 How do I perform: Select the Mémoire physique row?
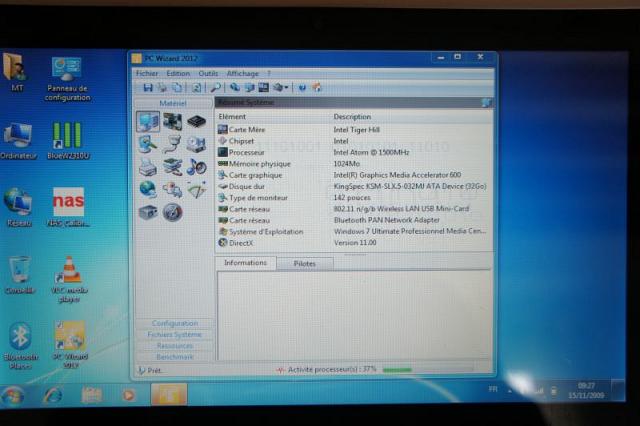click(354, 164)
